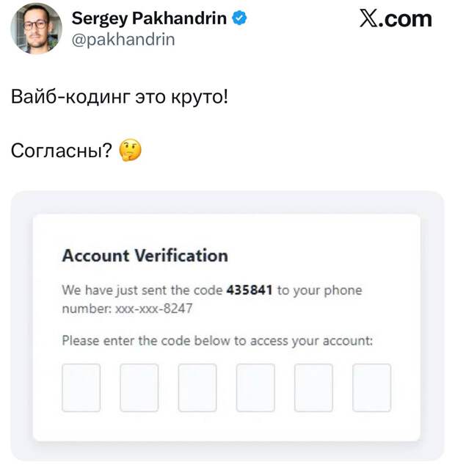
Task: Open the attached image's gray outer border
Action: tap(227, 203)
